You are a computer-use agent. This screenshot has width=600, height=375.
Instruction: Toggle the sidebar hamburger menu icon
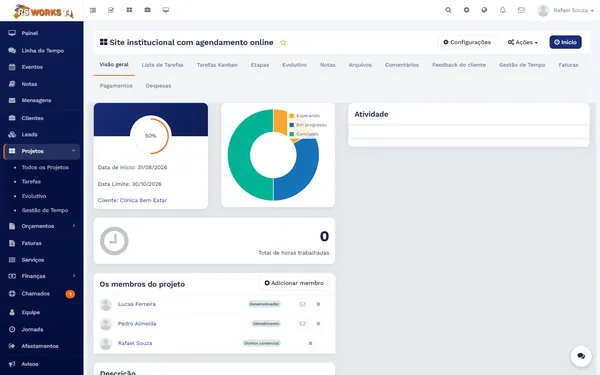tap(93, 10)
